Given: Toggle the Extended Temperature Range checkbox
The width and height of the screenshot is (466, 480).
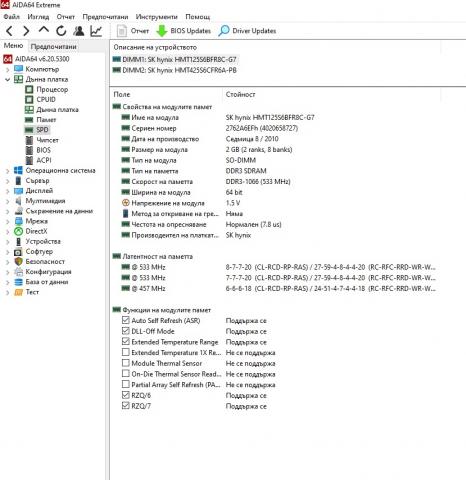Looking at the screenshot, I should coord(125,342).
